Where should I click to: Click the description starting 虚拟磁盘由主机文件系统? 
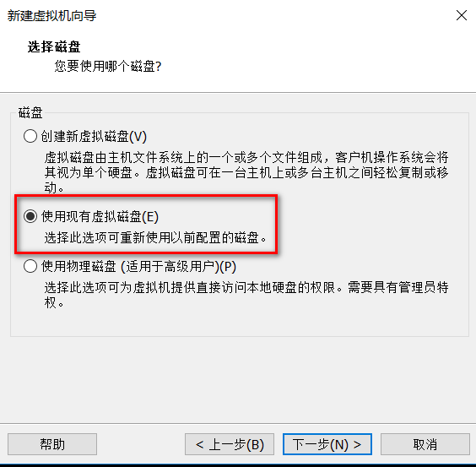click(246, 172)
